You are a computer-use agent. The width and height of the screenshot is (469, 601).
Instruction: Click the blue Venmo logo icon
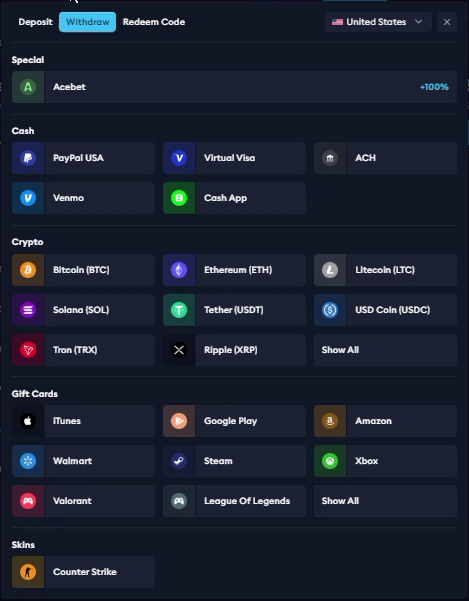(x=28, y=198)
